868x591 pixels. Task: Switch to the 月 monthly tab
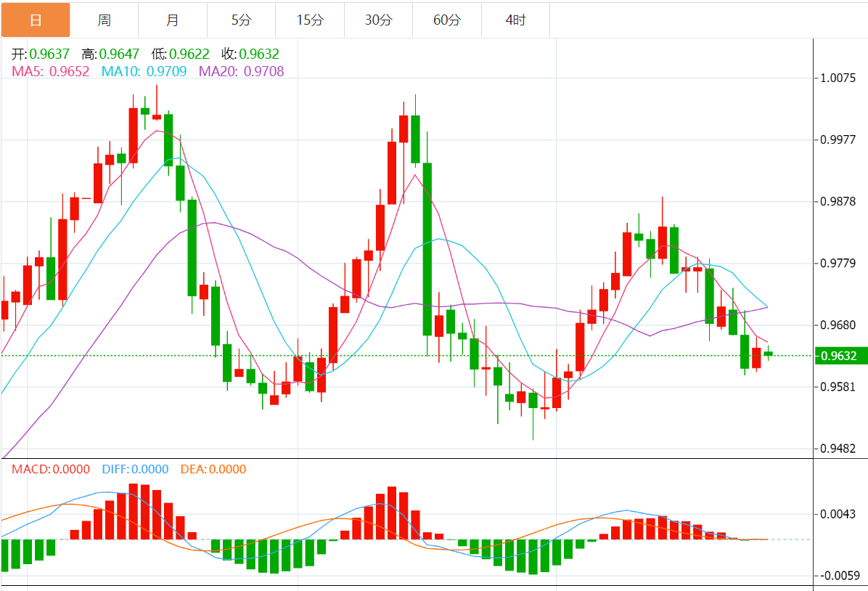pyautogui.click(x=173, y=20)
